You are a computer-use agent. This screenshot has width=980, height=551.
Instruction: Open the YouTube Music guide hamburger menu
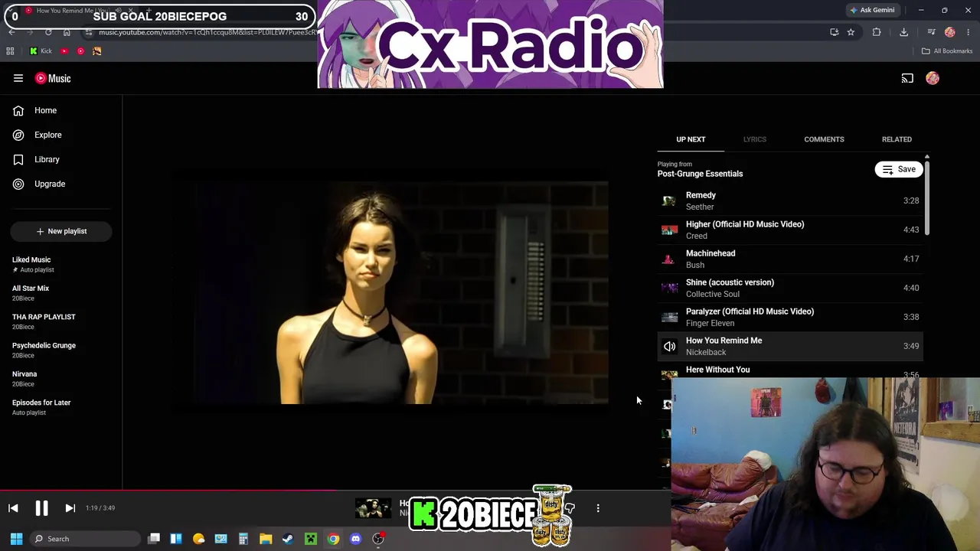pyautogui.click(x=18, y=78)
